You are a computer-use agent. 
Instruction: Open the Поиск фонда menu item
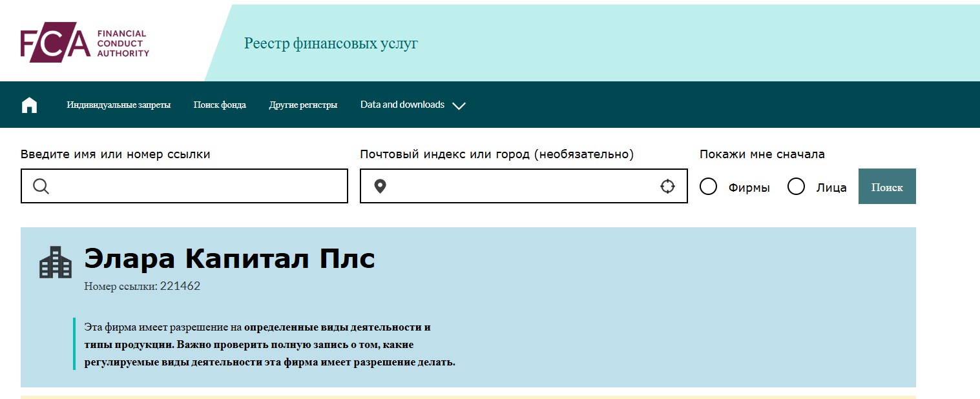point(220,105)
